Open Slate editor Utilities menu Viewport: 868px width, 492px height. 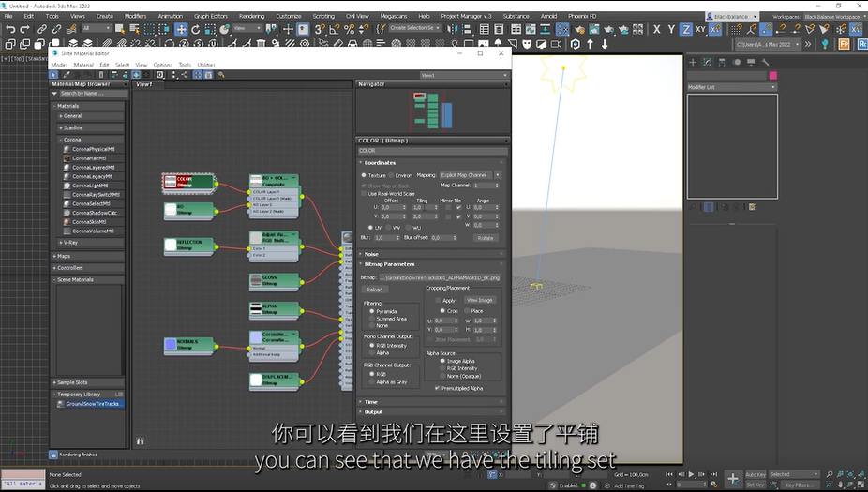click(x=206, y=65)
